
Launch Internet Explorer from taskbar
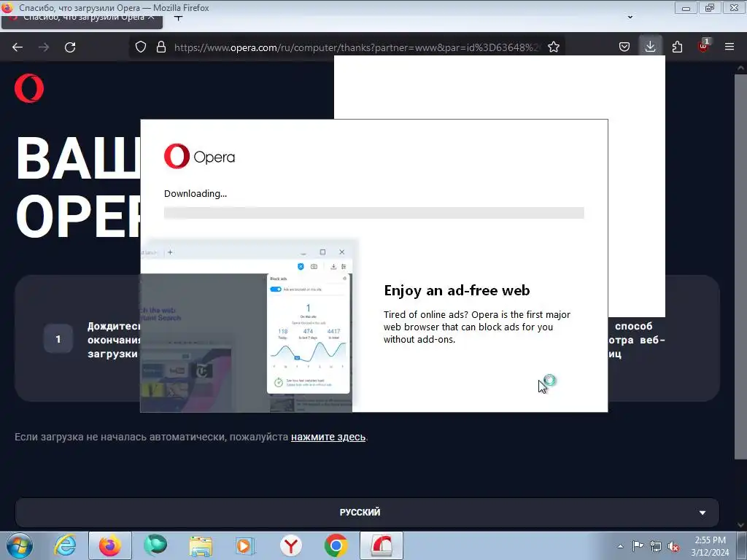[x=65, y=545]
